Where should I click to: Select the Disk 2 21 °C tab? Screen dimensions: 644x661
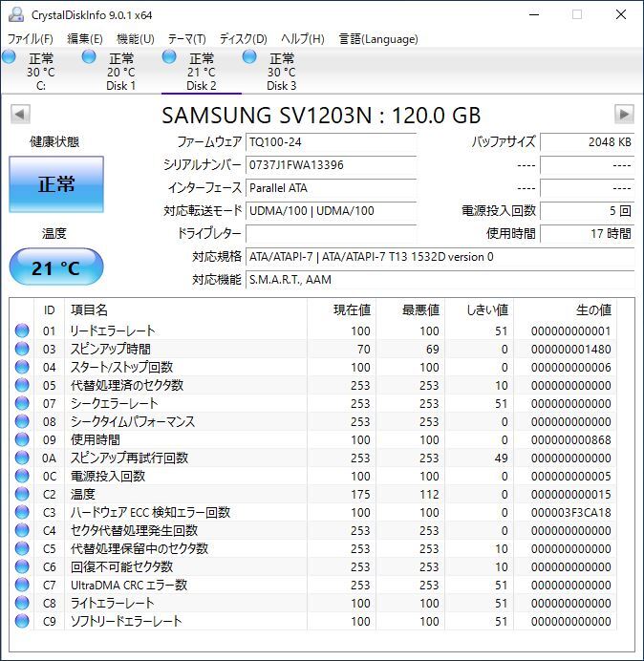(x=202, y=71)
